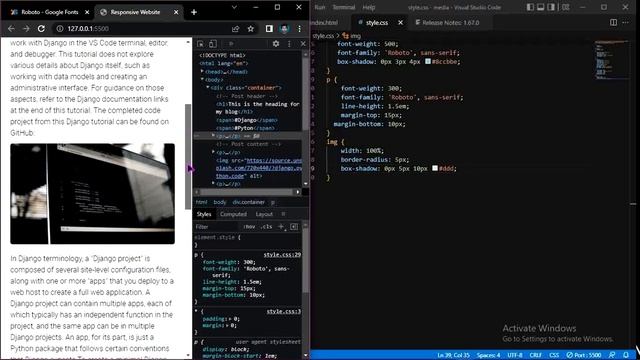Focus the Styles filter field
This screenshot has height=360, width=640.
coord(216,227)
